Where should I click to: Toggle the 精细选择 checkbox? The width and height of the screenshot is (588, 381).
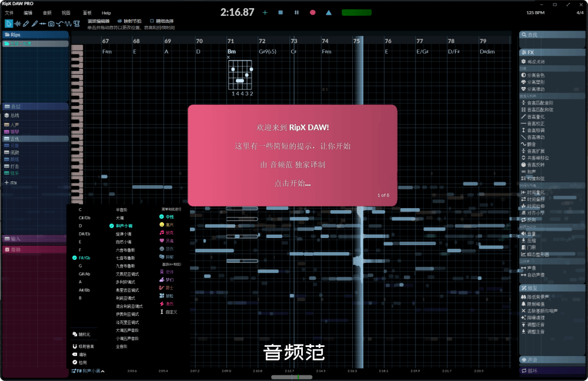tap(152, 21)
